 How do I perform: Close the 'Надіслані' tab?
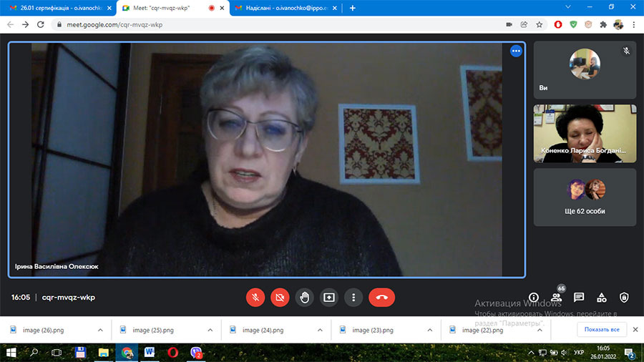click(334, 8)
